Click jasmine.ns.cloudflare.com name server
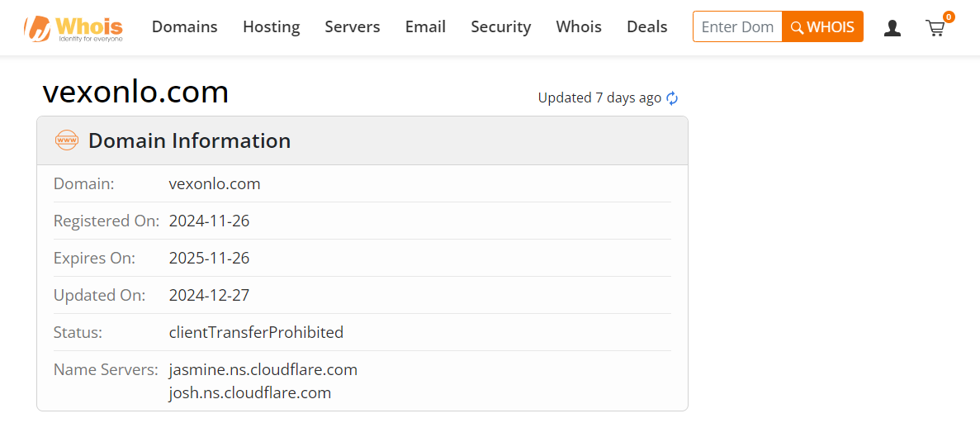 263,369
